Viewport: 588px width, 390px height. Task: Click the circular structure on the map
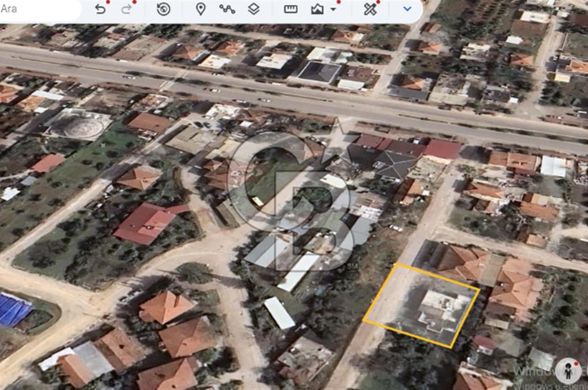click(x=82, y=127)
